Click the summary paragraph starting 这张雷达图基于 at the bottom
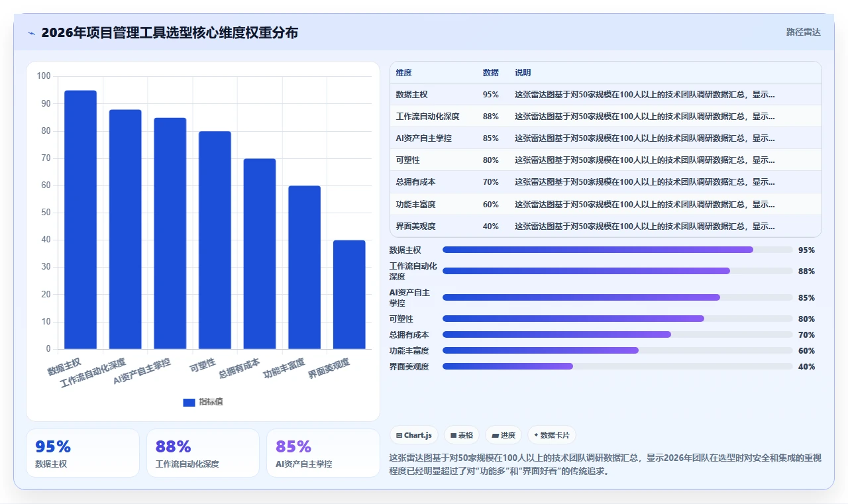848x504 pixels. point(604,464)
